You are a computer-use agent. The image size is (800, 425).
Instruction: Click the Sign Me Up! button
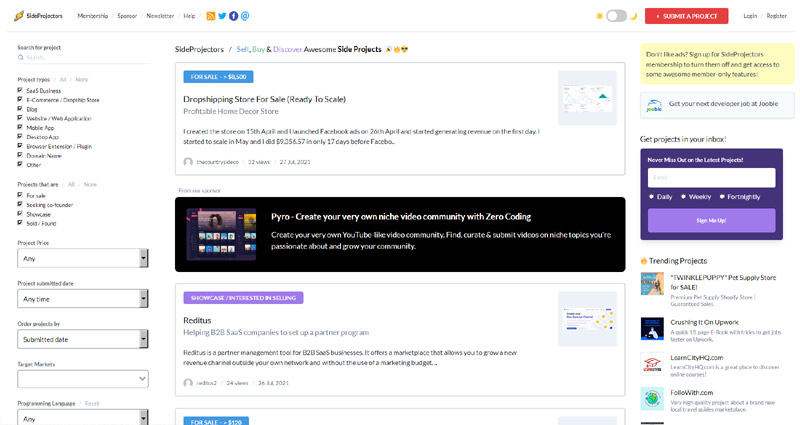(x=711, y=220)
